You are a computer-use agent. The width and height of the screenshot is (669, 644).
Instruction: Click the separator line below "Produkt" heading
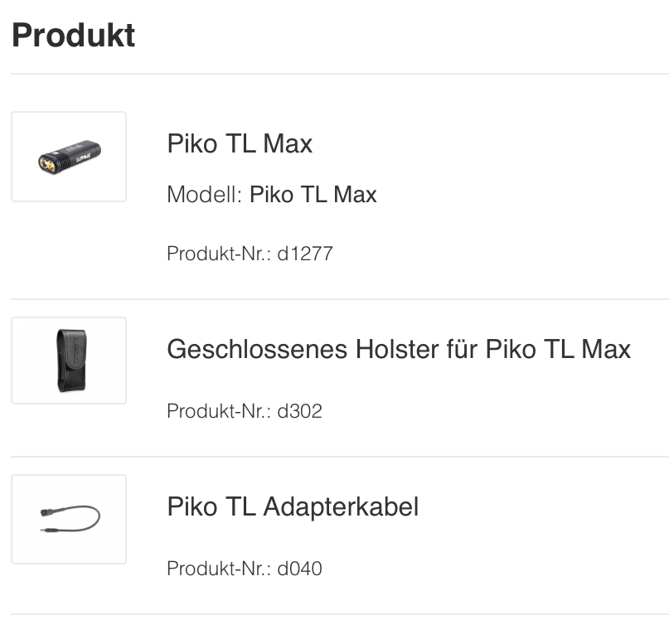(x=339, y=74)
